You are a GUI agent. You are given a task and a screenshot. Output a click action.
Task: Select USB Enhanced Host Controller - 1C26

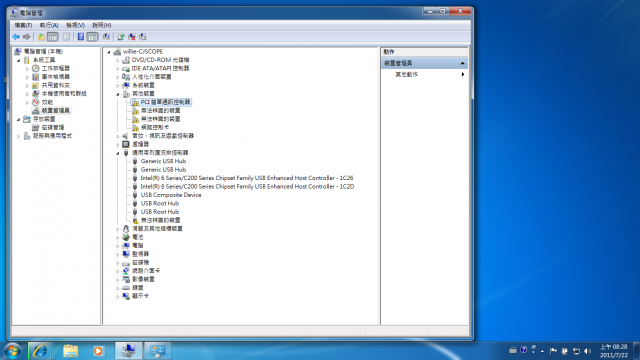point(247,178)
